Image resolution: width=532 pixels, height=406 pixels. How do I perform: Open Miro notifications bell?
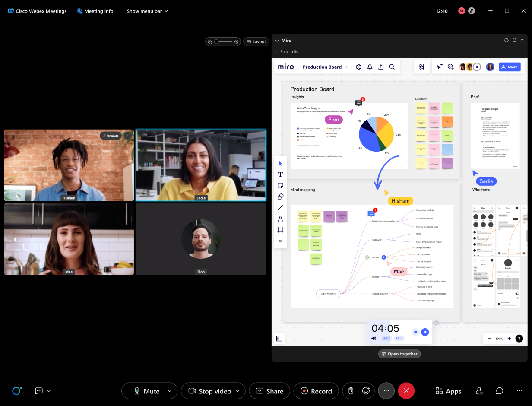370,67
